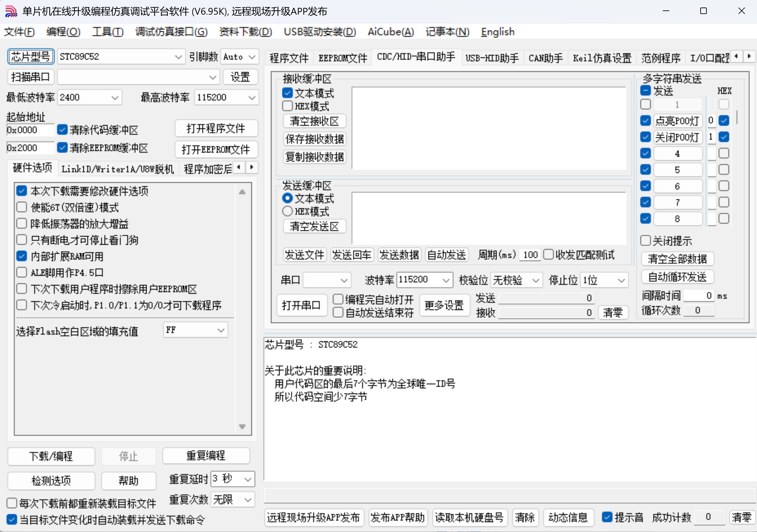
Task: Click the STC-ISP app icon in title bar
Action: pyautogui.click(x=10, y=11)
